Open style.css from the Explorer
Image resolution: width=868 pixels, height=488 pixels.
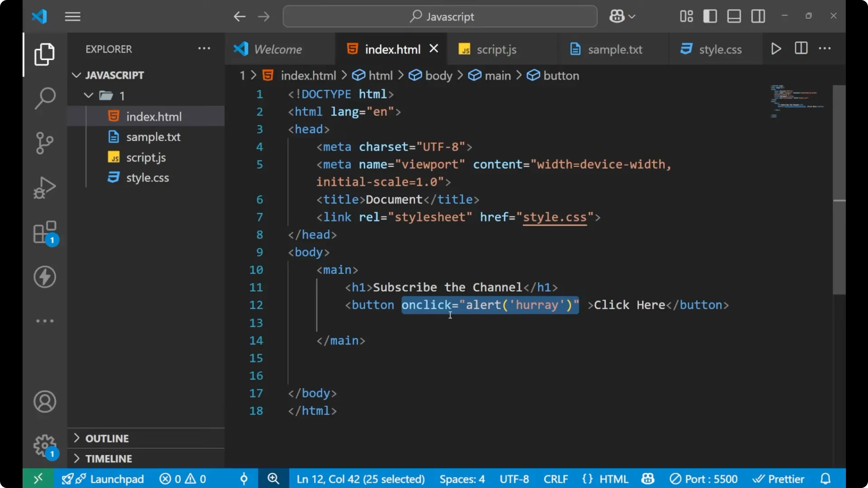point(147,177)
